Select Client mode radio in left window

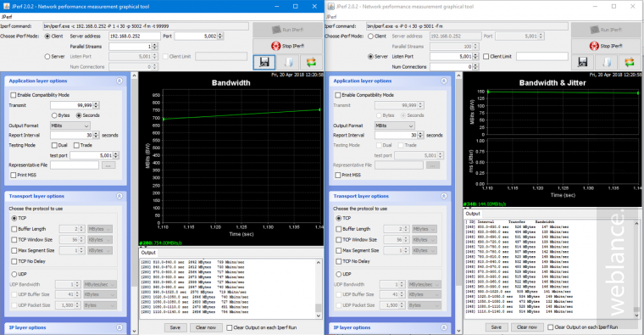tap(47, 36)
